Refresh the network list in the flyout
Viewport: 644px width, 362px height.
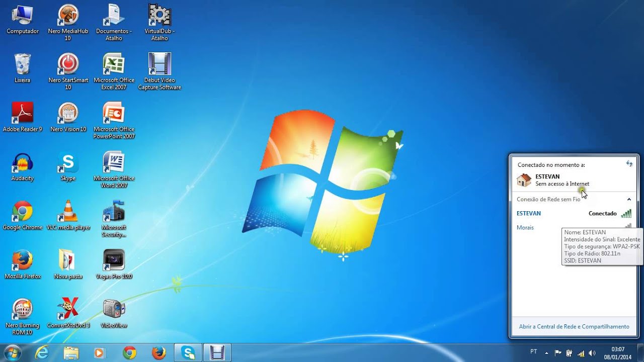point(629,164)
